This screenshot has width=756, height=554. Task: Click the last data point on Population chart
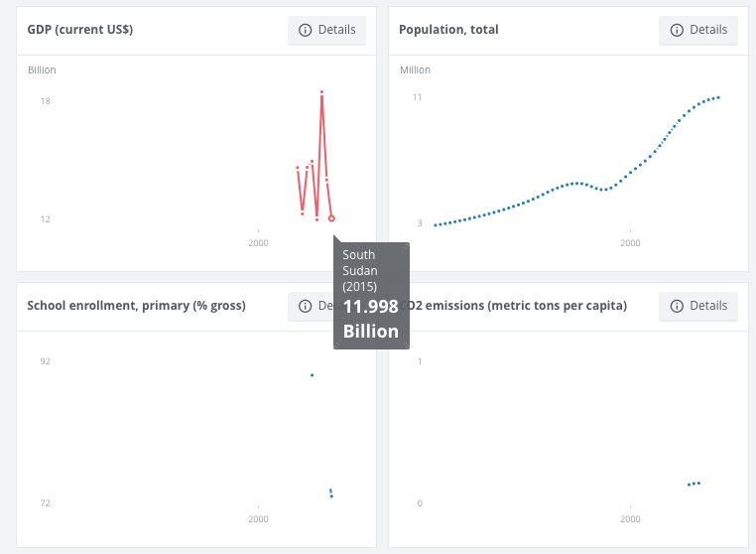tap(718, 97)
